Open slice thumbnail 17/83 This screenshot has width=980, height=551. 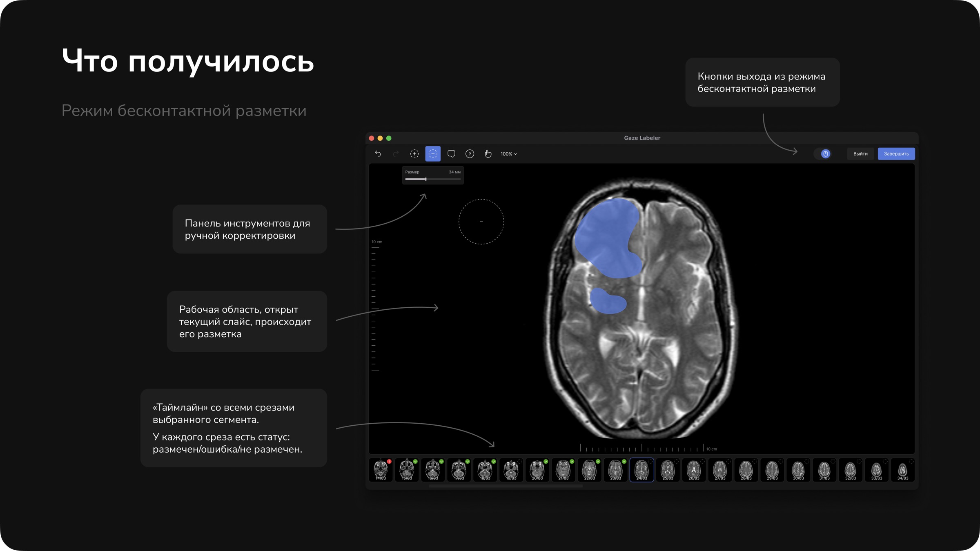point(459,470)
